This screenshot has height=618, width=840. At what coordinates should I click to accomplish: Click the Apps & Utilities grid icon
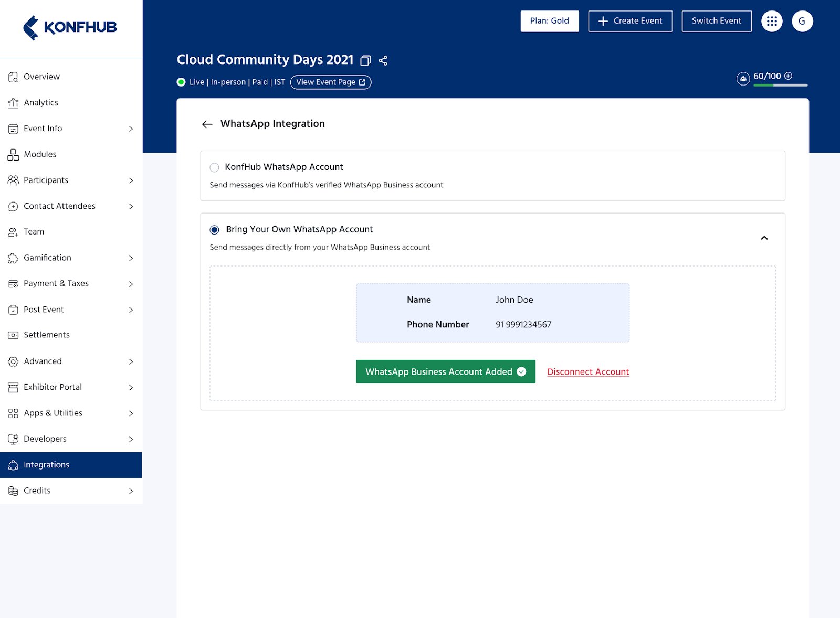[13, 413]
